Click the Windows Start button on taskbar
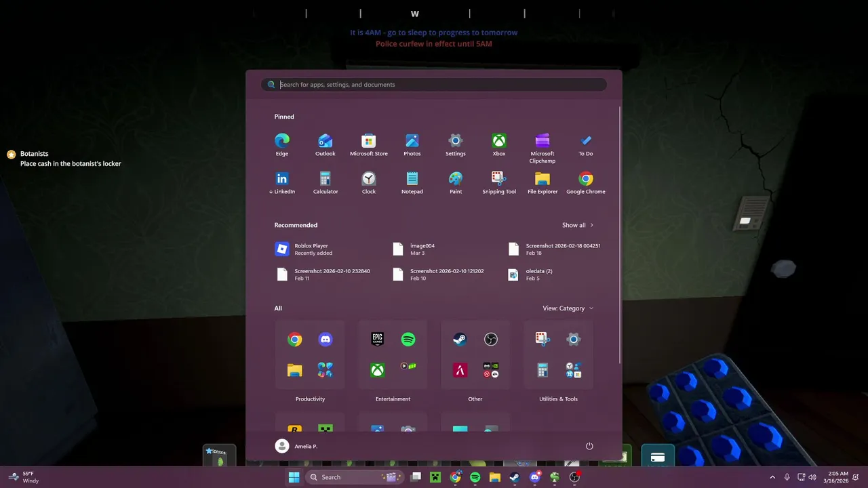868x488 pixels. pos(294,477)
